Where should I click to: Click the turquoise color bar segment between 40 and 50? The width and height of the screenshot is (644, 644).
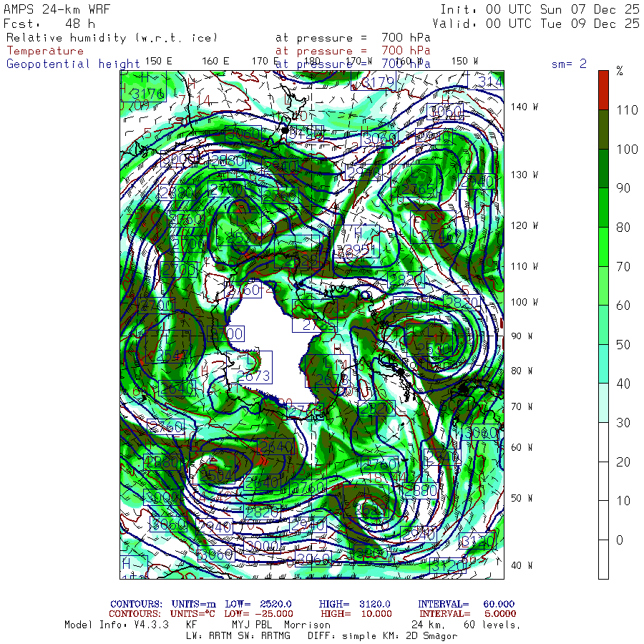coord(603,364)
